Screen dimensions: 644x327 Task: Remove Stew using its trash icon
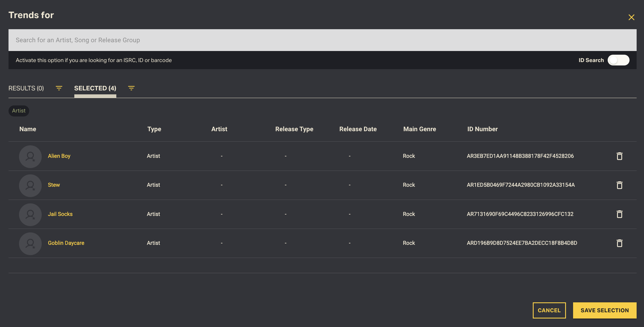pyautogui.click(x=619, y=185)
